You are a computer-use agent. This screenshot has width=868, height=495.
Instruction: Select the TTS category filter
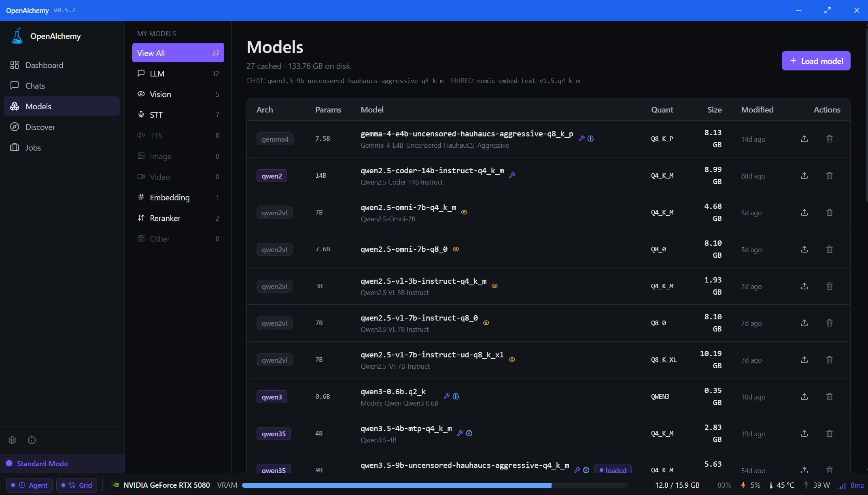[178, 136]
